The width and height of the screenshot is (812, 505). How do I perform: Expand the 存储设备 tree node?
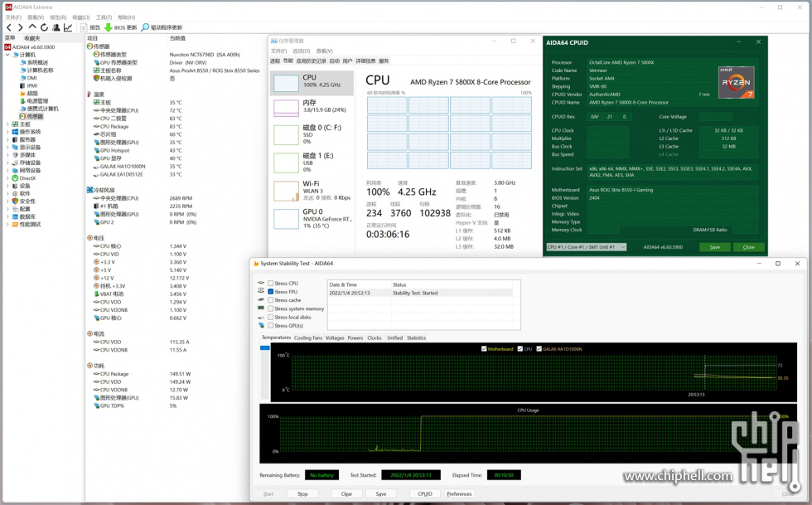pos(7,163)
